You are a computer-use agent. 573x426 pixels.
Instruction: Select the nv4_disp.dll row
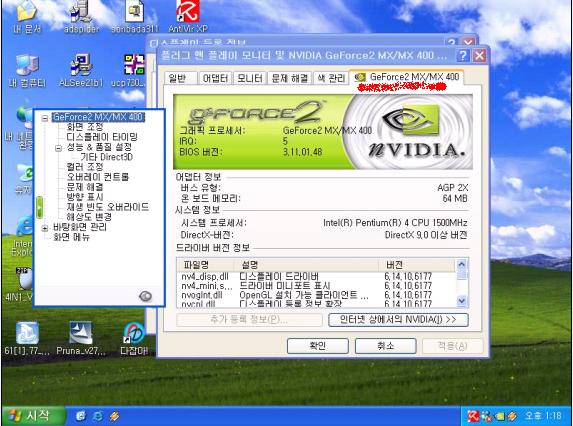coord(316,277)
